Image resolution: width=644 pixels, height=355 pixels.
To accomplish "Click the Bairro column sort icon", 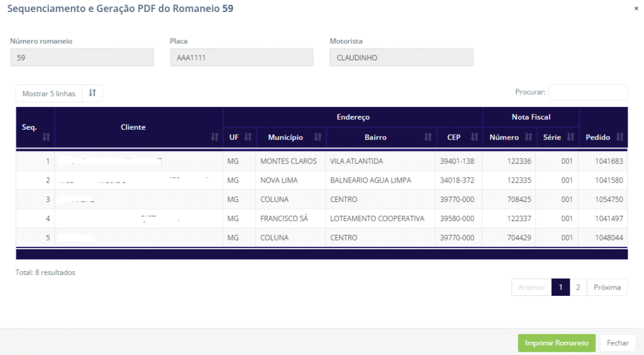I will click(x=428, y=137).
